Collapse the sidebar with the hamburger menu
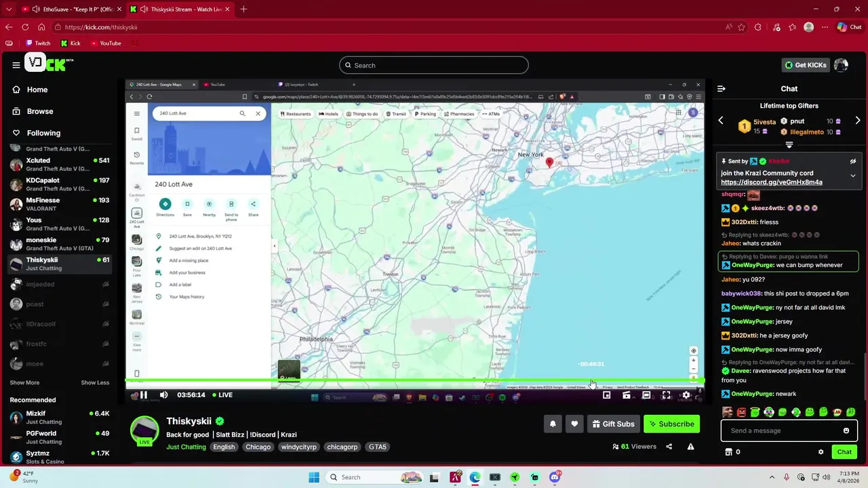Viewport: 868px width, 488px height. coord(16,65)
